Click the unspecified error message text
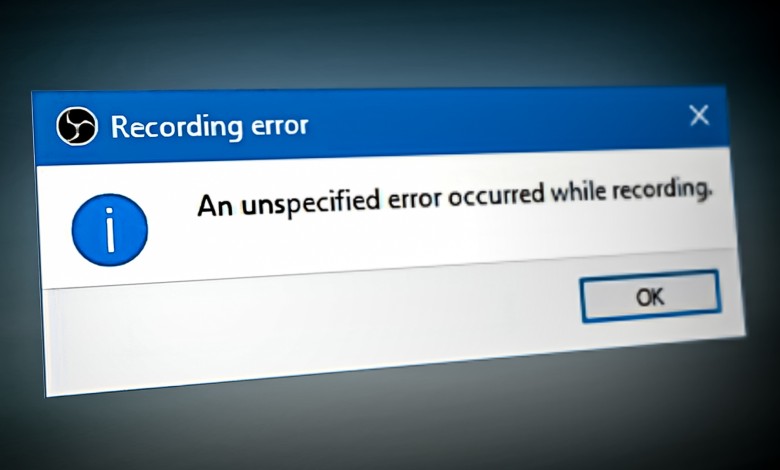Screen dimensions: 780x470 [x=455, y=197]
